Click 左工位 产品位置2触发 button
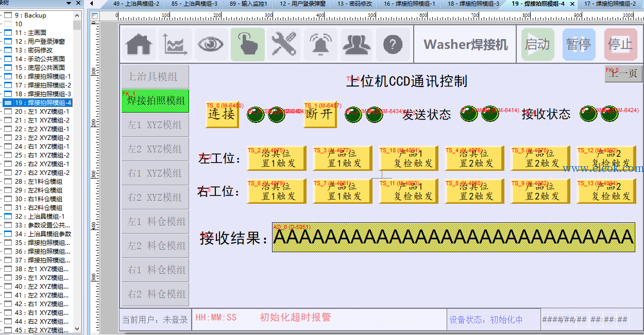This screenshot has height=335, width=644. (540, 158)
